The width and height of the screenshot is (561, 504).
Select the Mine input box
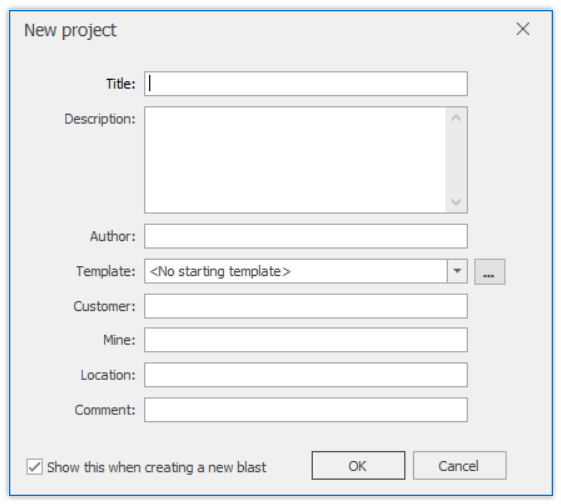coord(306,340)
